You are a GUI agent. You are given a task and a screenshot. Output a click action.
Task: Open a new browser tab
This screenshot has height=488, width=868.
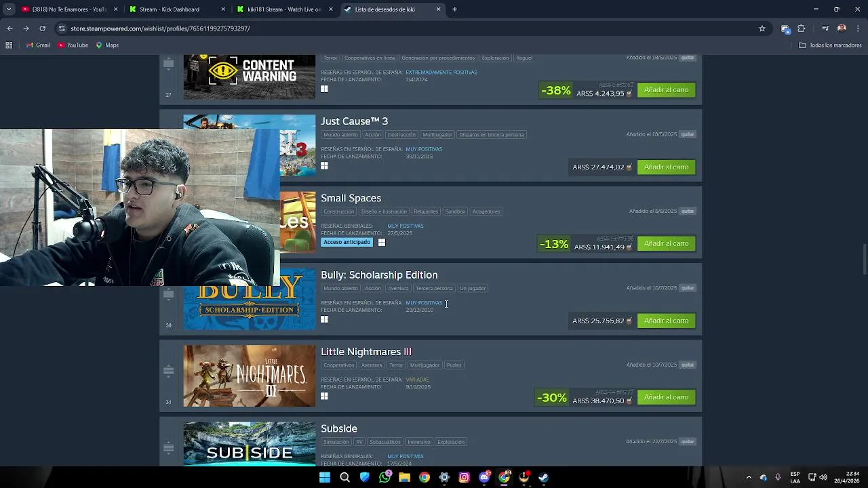pos(454,9)
